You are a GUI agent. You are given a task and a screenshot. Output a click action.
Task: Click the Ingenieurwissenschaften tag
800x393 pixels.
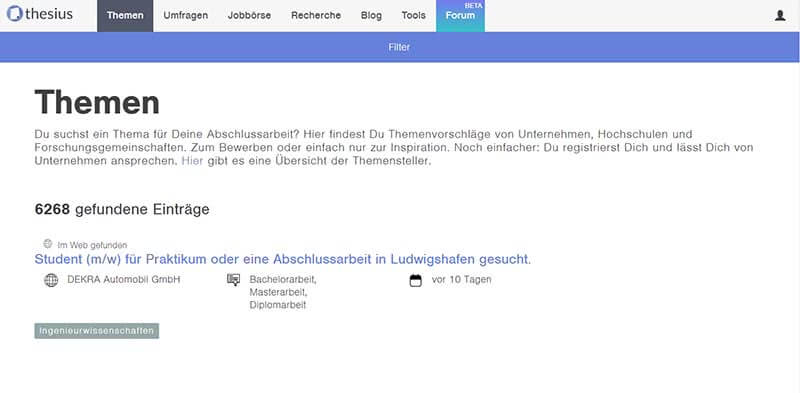coord(97,331)
